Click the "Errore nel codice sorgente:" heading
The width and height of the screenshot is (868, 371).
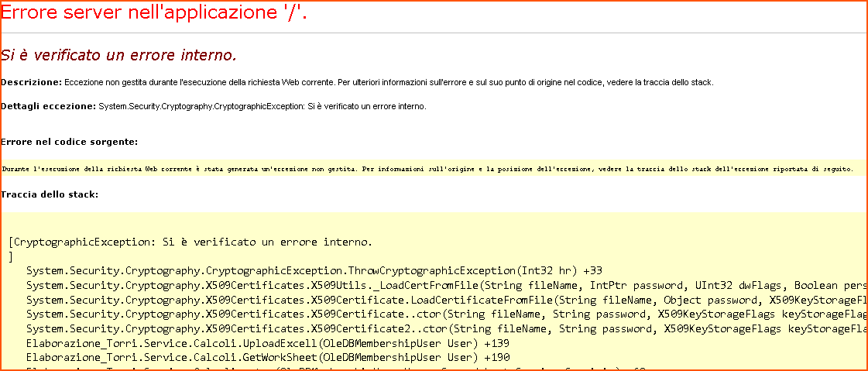(x=69, y=143)
